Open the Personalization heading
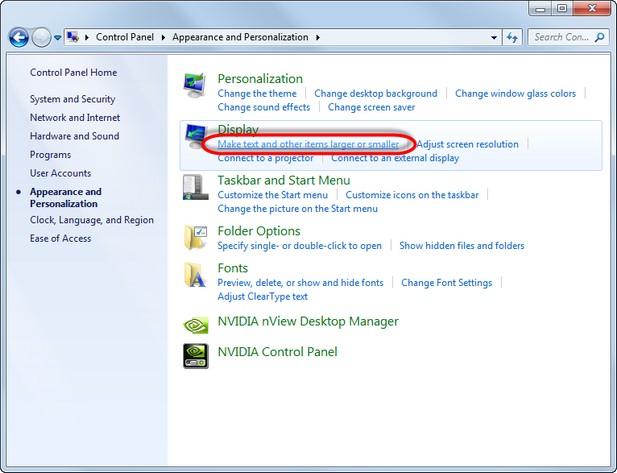 click(260, 79)
